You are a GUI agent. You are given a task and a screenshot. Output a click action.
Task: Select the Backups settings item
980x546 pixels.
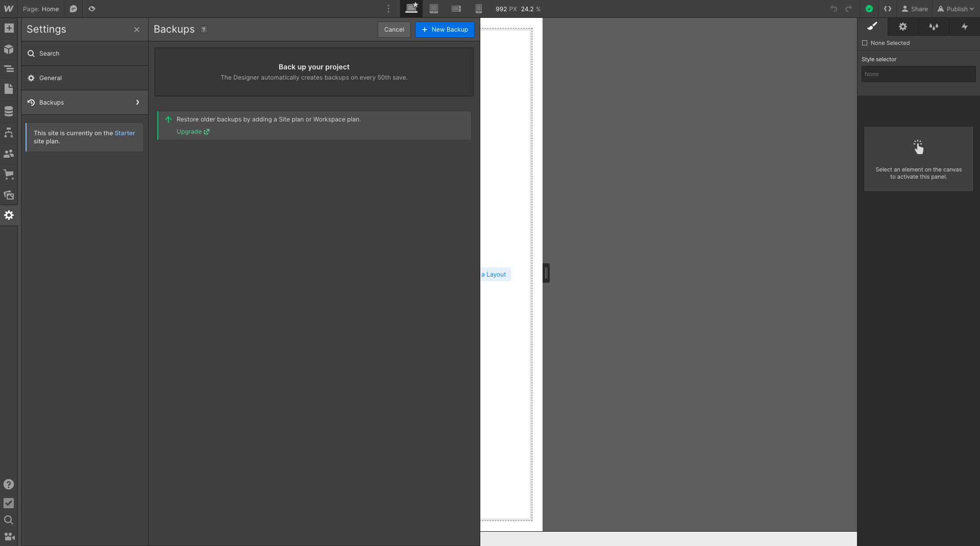tap(85, 103)
